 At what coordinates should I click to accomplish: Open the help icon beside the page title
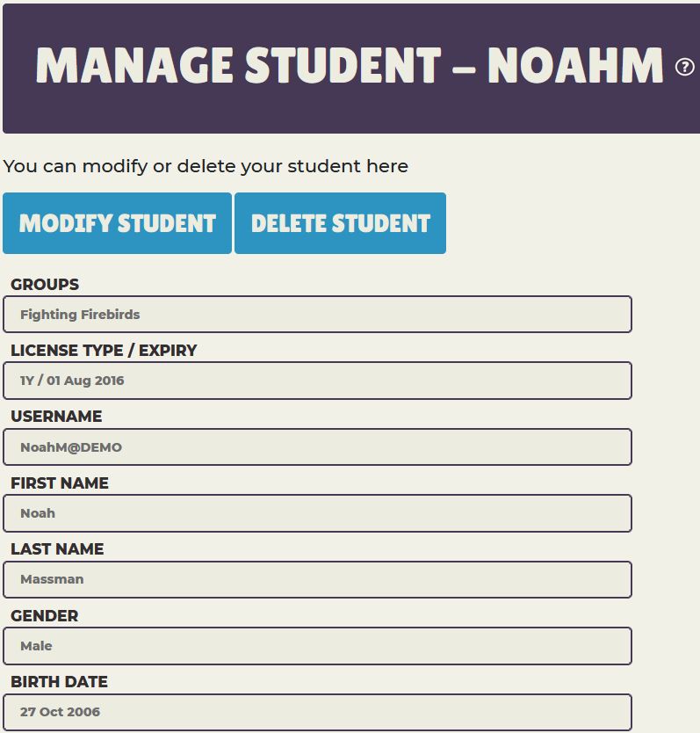pos(684,64)
